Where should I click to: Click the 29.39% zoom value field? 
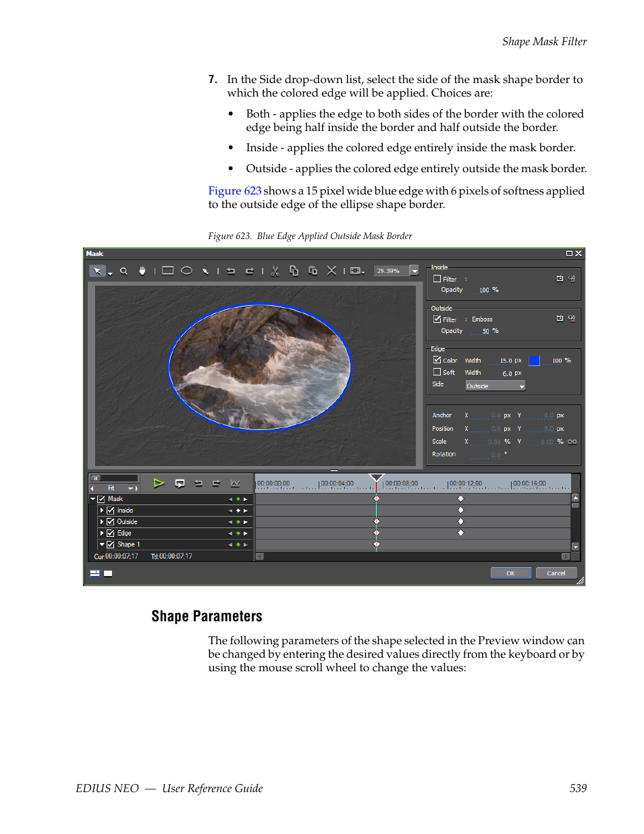[x=391, y=271]
